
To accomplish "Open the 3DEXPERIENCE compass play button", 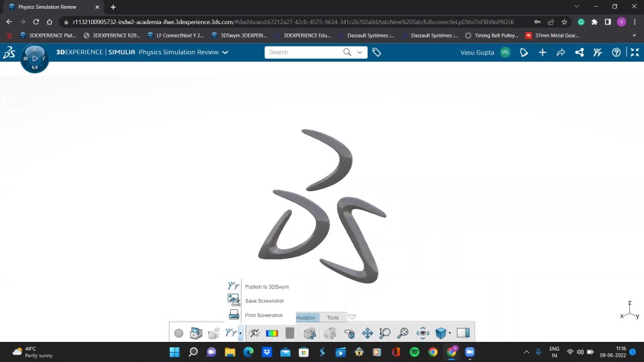I will pos(35,59).
